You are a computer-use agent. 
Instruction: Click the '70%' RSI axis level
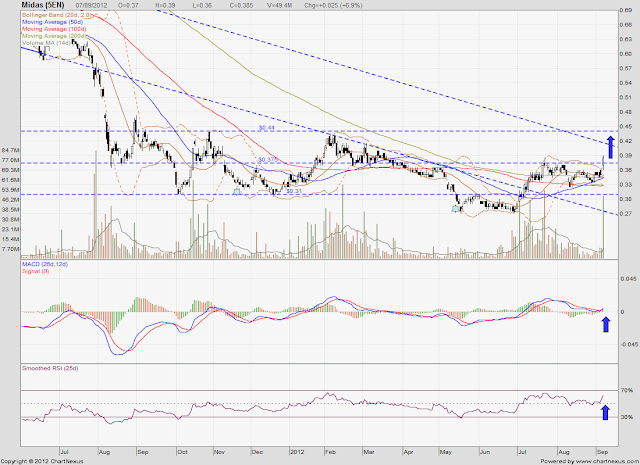pyautogui.click(x=627, y=391)
